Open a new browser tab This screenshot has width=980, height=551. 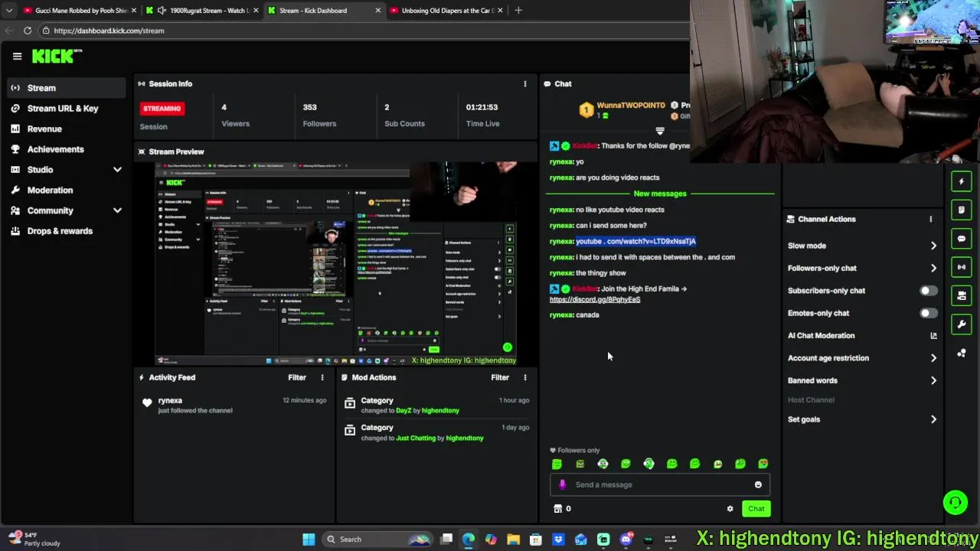pos(518,11)
